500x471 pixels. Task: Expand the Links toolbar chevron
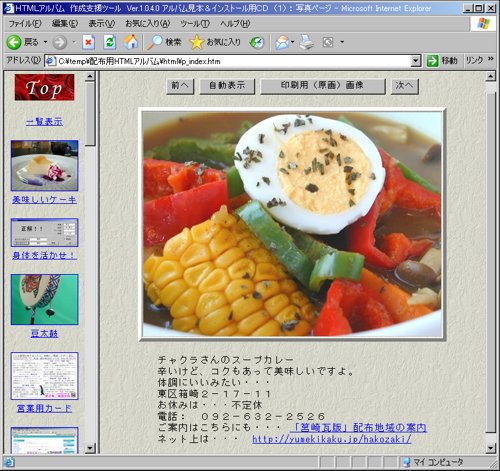click(491, 59)
